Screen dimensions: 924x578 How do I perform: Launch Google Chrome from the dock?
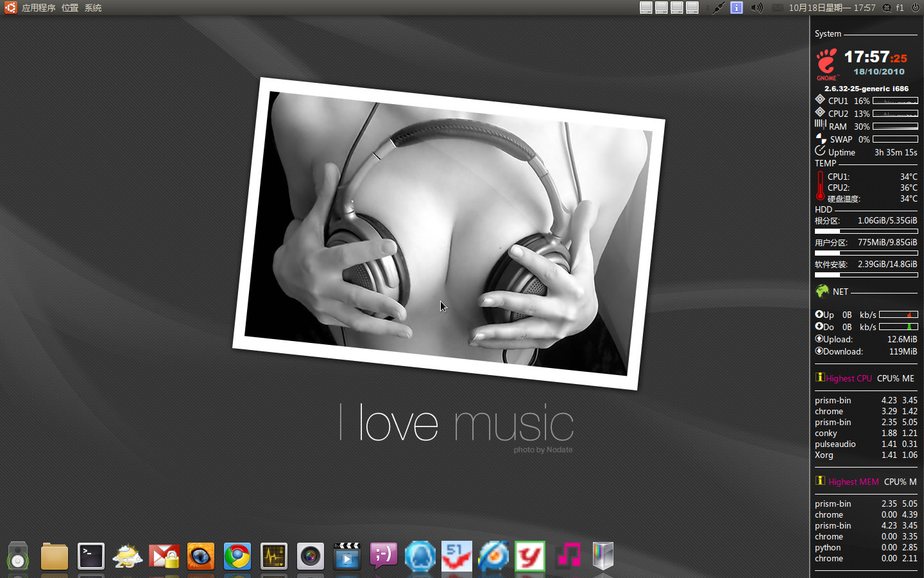[x=237, y=556]
